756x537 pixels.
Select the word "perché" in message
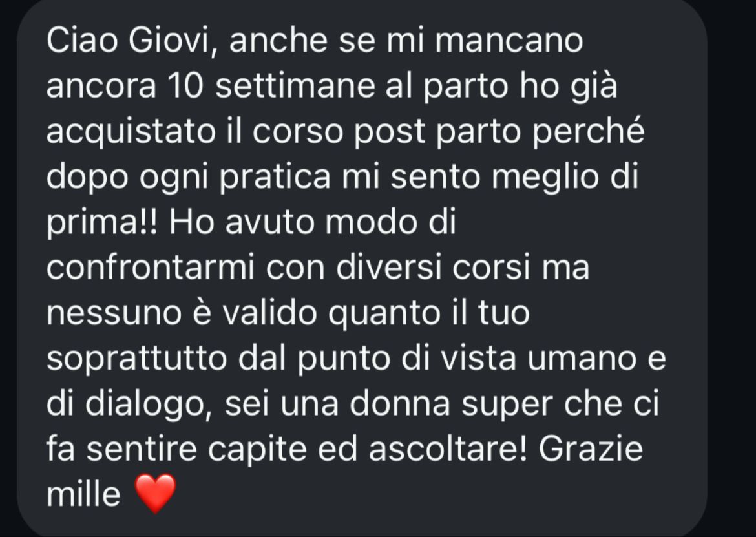click(588, 131)
